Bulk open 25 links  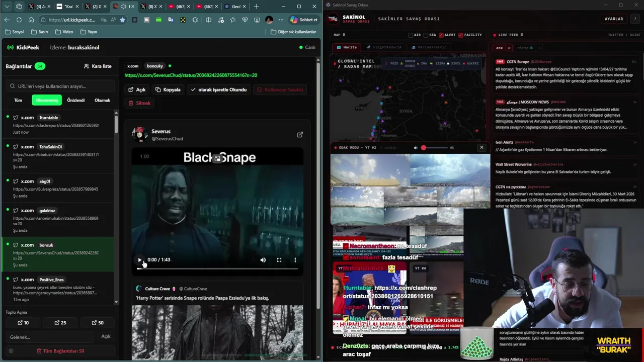[60, 323]
